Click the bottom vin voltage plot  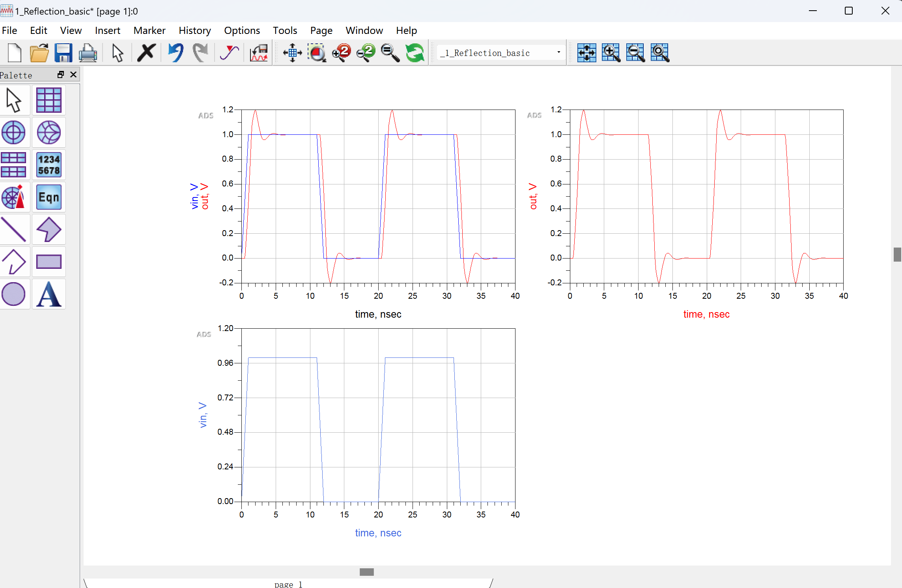378,415
